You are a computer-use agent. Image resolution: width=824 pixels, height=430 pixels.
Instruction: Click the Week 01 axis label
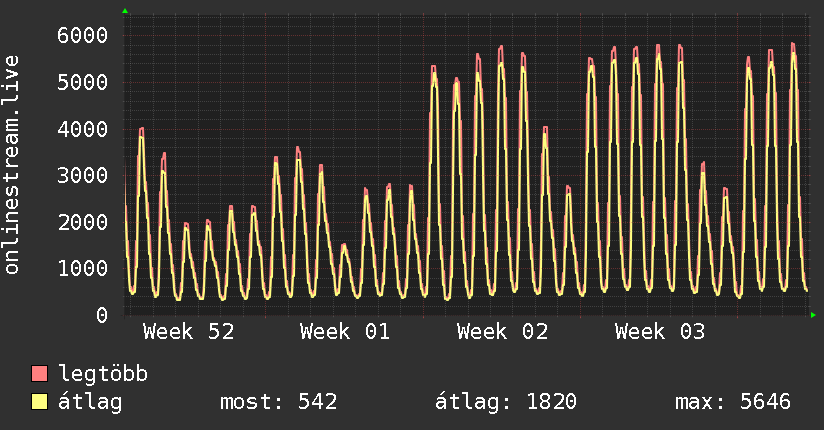(345, 332)
